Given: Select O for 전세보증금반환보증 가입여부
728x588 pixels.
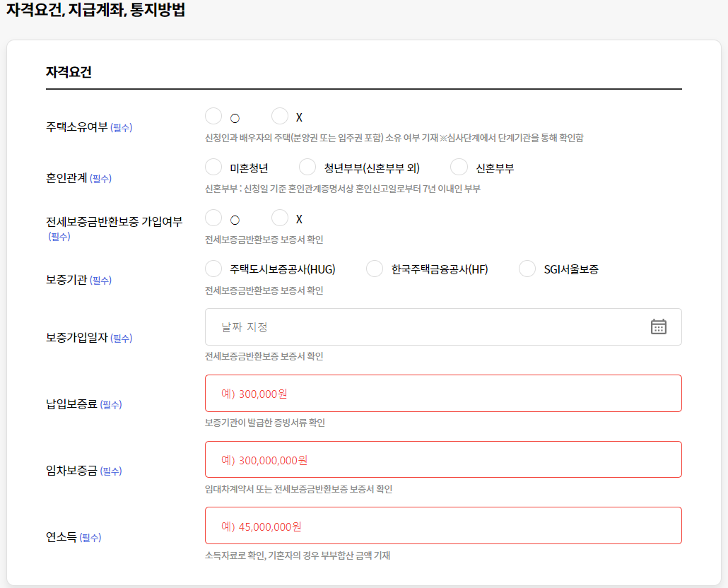Looking at the screenshot, I should click(213, 218).
